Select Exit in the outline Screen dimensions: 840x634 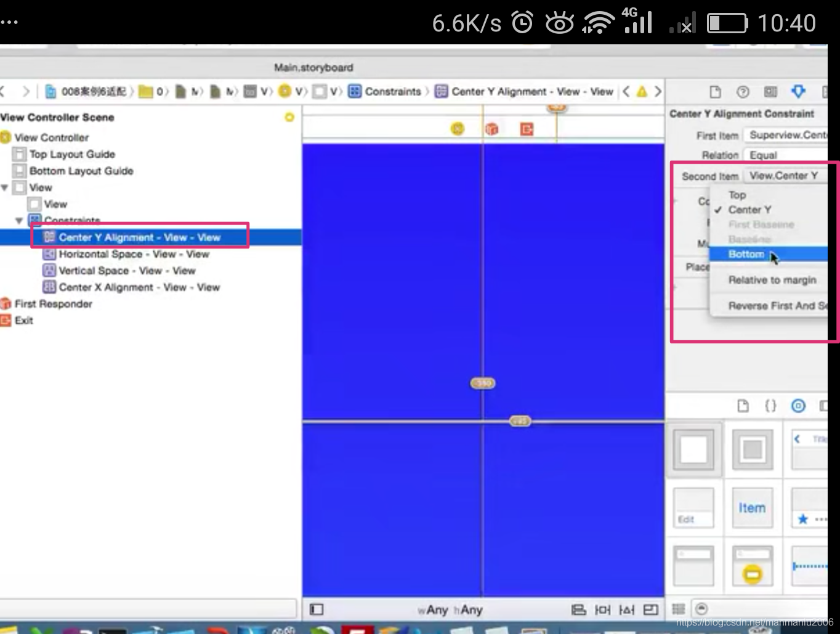(x=24, y=320)
